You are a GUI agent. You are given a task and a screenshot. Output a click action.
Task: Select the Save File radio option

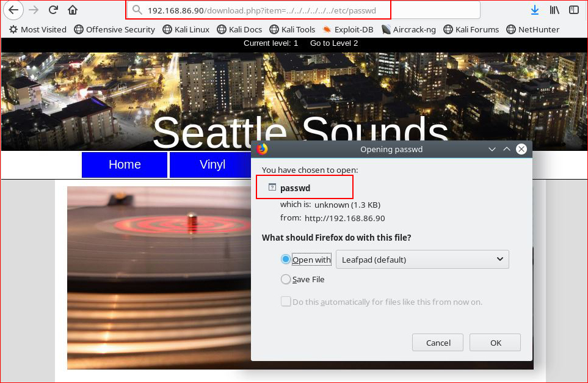click(x=286, y=279)
